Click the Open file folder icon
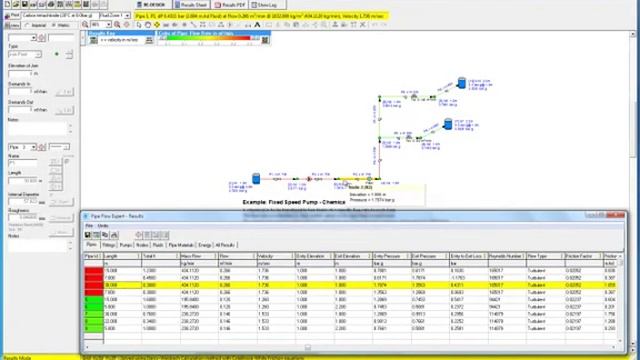640x360 pixels. tap(16, 4)
